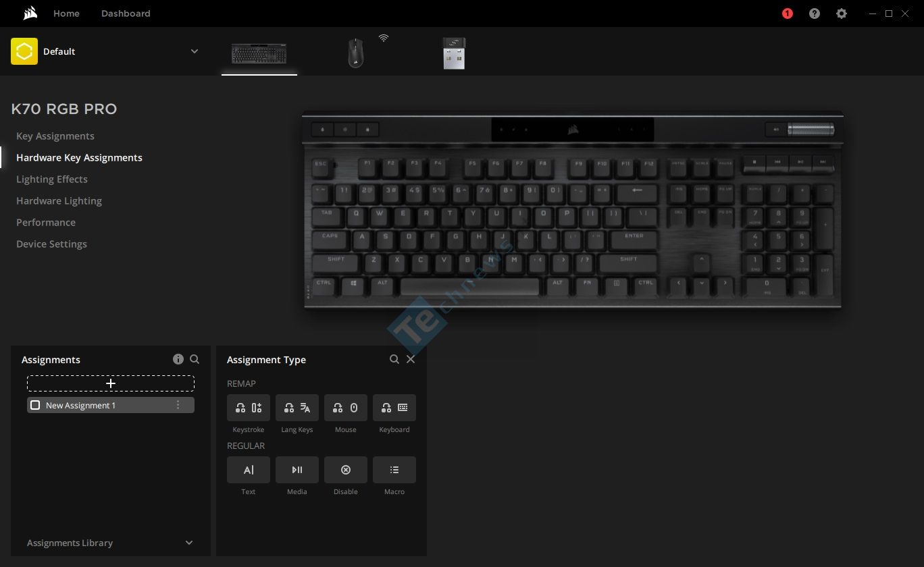Add a new assignment with plus button
The width and height of the screenshot is (924, 567).
111,383
